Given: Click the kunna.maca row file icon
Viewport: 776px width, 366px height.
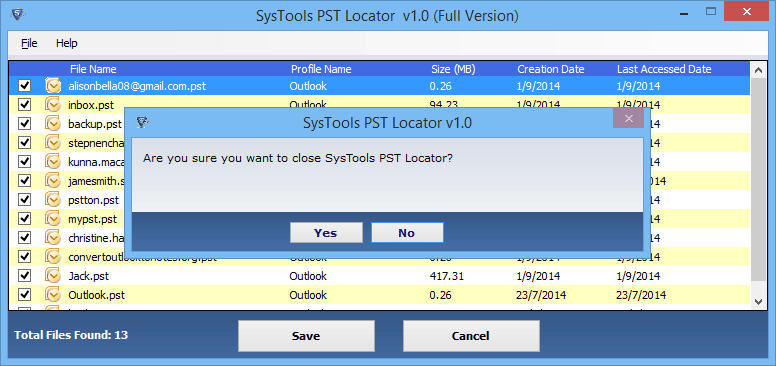Looking at the screenshot, I should pyautogui.click(x=53, y=162).
